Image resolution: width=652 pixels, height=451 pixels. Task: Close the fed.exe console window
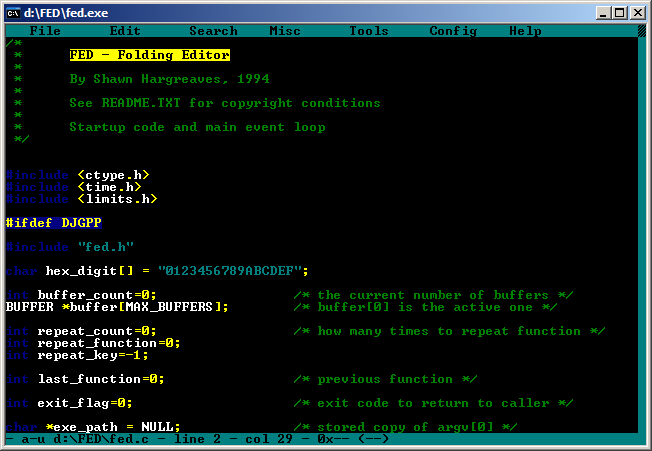[638, 11]
